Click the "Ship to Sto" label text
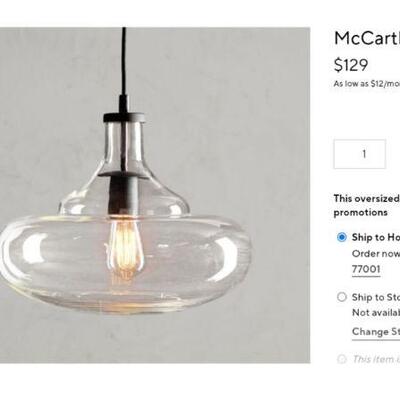The width and height of the screenshot is (400, 400). (376, 297)
